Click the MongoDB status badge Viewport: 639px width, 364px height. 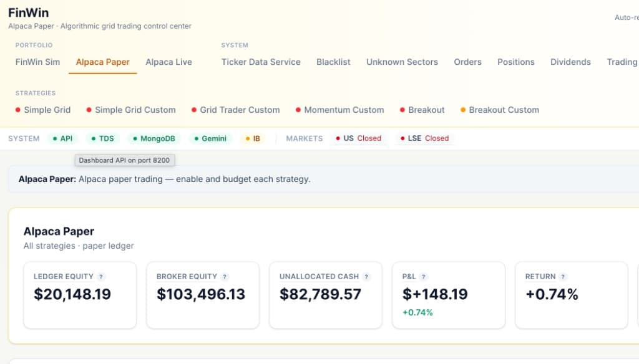click(154, 138)
